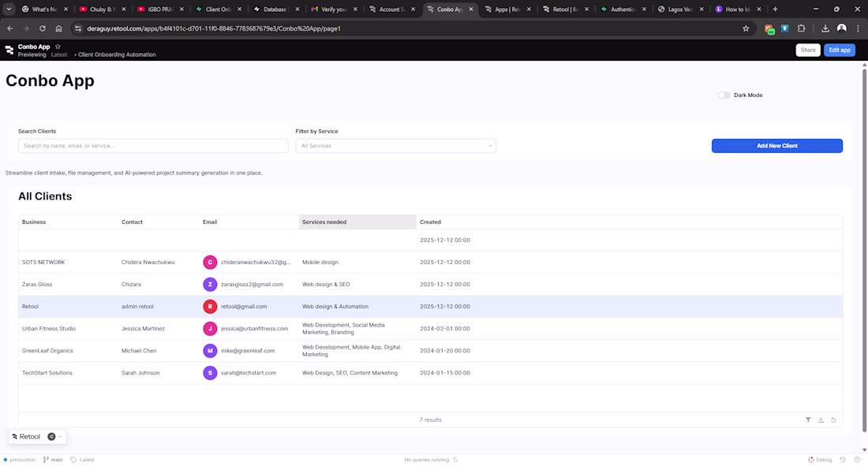
Task: Star the Conbo App as favorite
Action: tap(58, 47)
